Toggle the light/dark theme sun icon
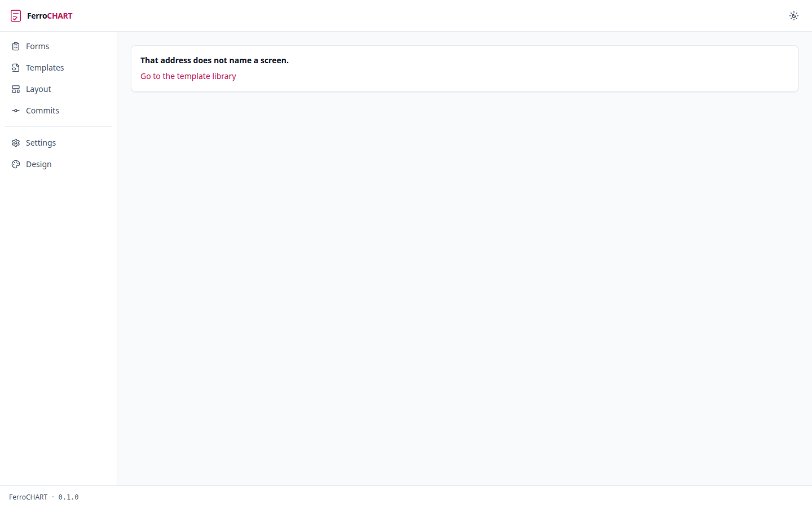This screenshot has height=508, width=812. [794, 16]
